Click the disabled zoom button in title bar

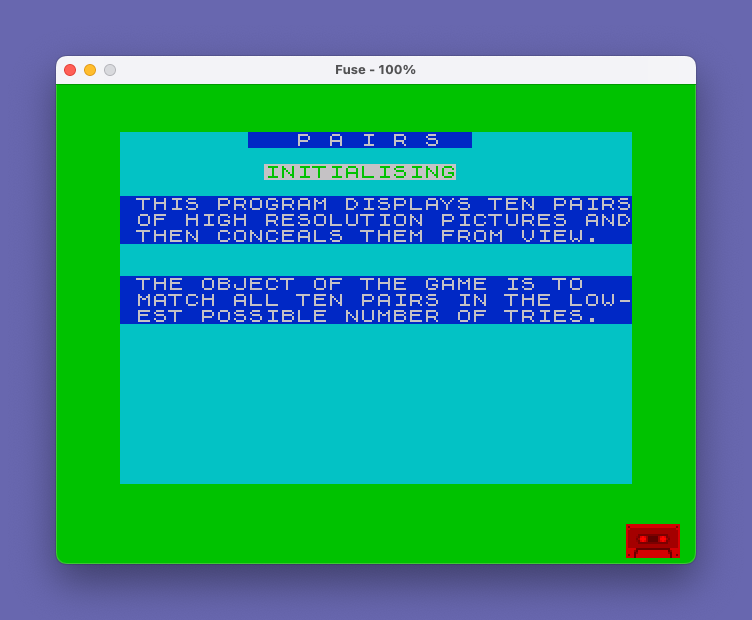pos(110,70)
